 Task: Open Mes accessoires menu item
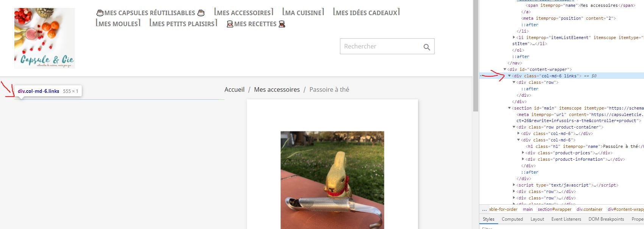click(244, 13)
